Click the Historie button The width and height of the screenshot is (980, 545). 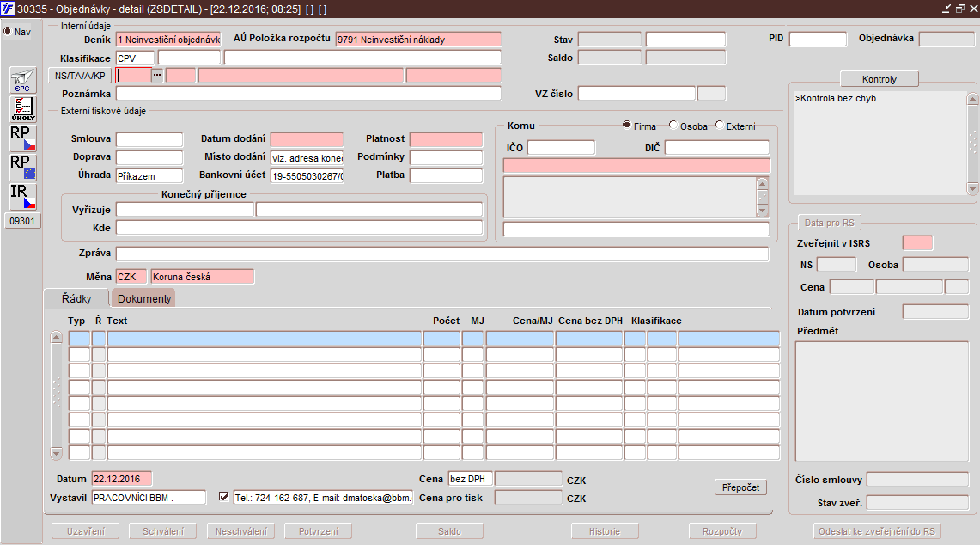605,531
